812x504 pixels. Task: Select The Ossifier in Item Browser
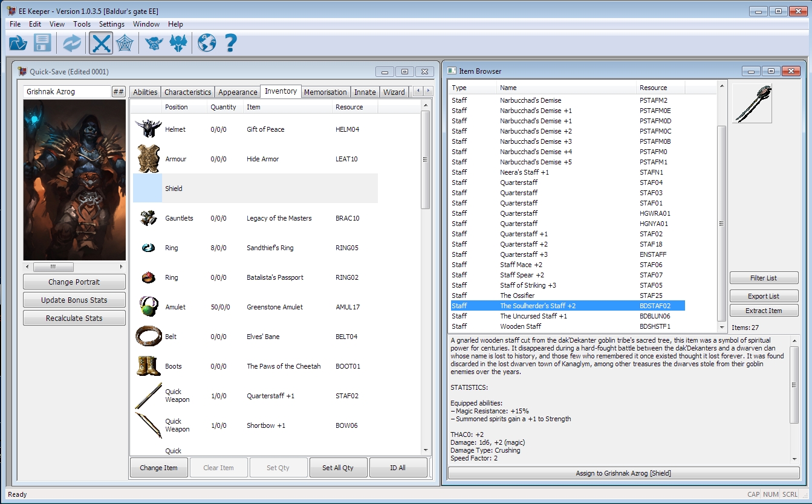(566, 296)
